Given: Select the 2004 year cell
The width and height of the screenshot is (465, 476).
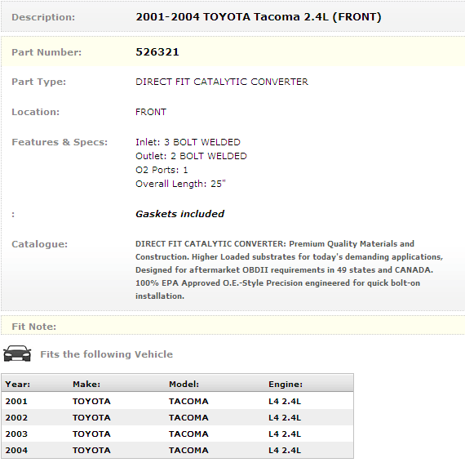Looking at the screenshot, I should [16, 451].
